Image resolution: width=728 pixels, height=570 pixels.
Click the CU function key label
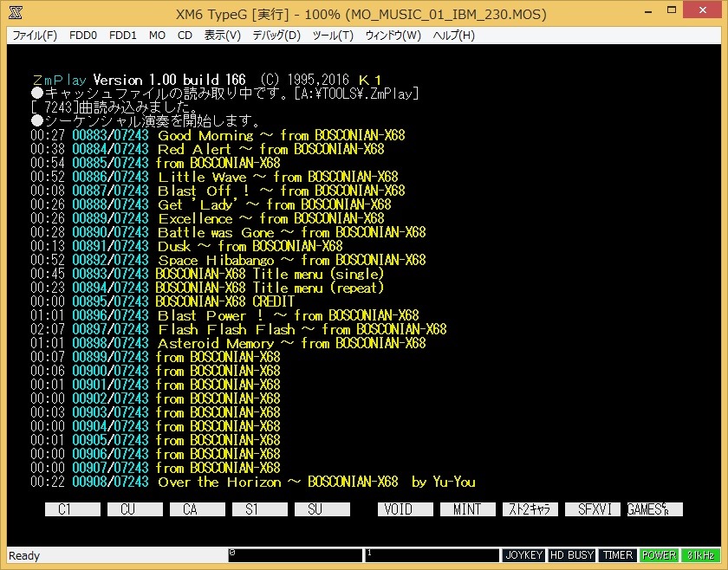click(x=135, y=509)
